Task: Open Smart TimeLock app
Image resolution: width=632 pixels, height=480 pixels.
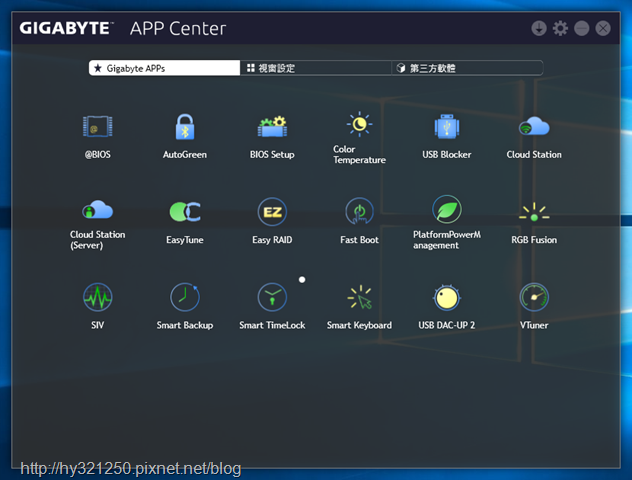Action: (272, 298)
